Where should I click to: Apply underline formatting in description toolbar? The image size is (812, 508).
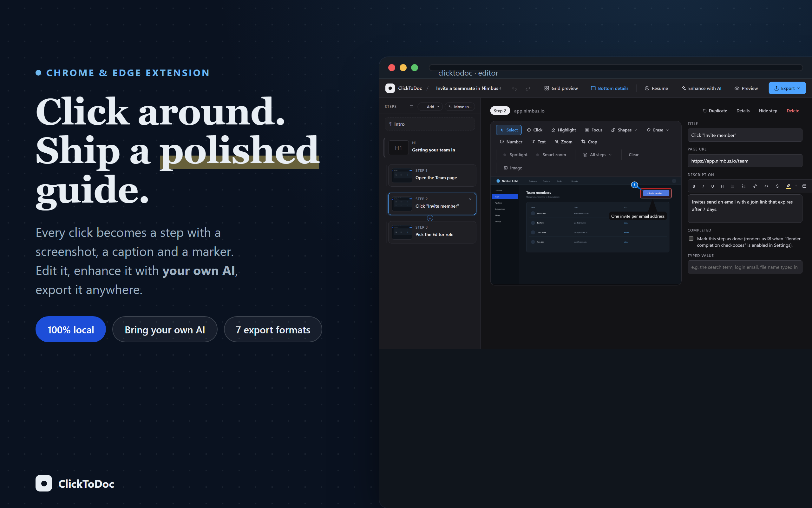click(x=712, y=186)
